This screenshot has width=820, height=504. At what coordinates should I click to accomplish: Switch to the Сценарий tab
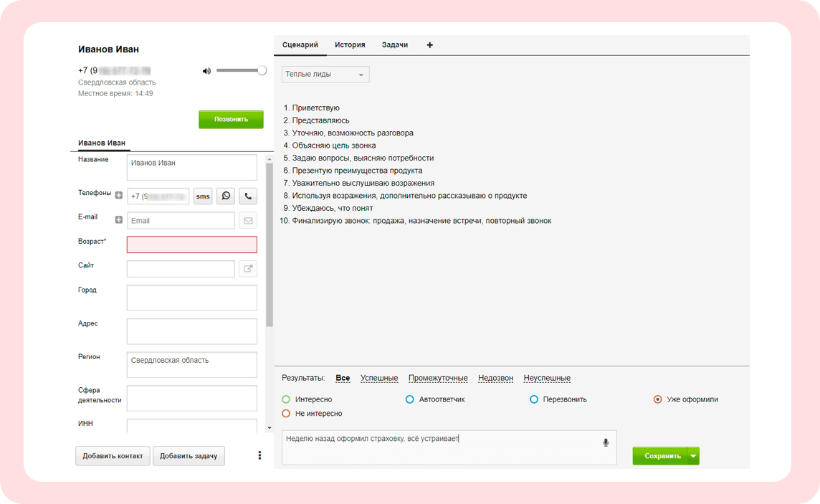300,45
